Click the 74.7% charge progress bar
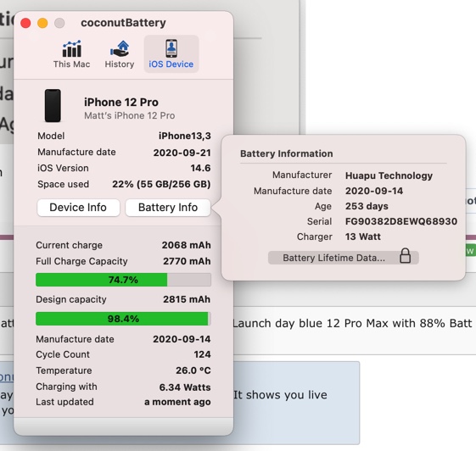 [123, 280]
